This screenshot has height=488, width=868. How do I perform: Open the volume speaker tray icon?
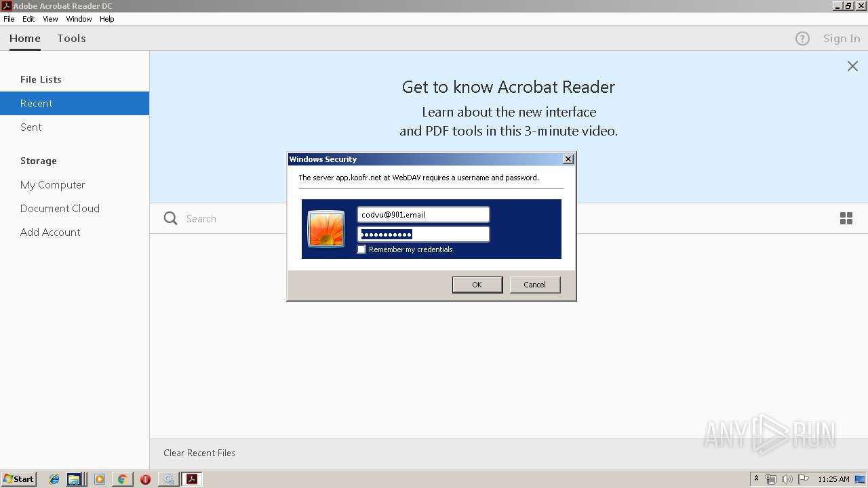pyautogui.click(x=787, y=479)
